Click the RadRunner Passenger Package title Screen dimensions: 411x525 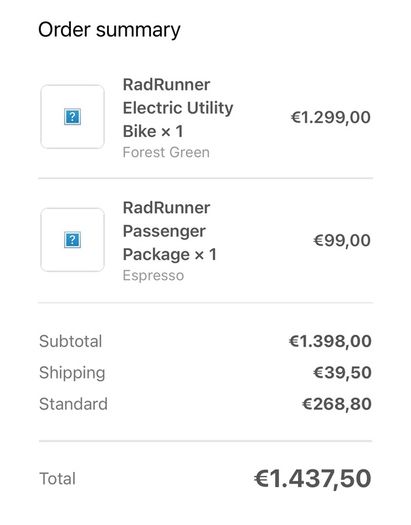(x=170, y=231)
